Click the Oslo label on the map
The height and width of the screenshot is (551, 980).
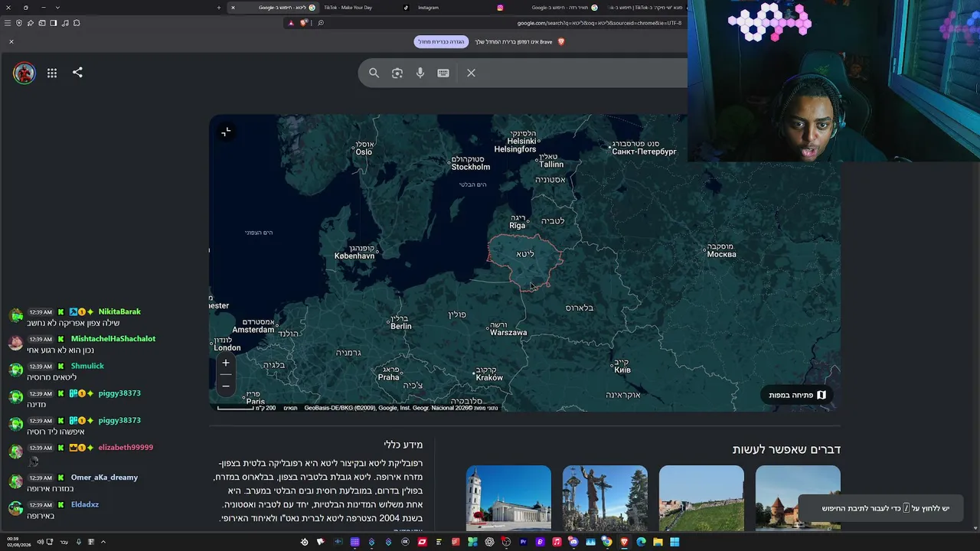coord(364,152)
